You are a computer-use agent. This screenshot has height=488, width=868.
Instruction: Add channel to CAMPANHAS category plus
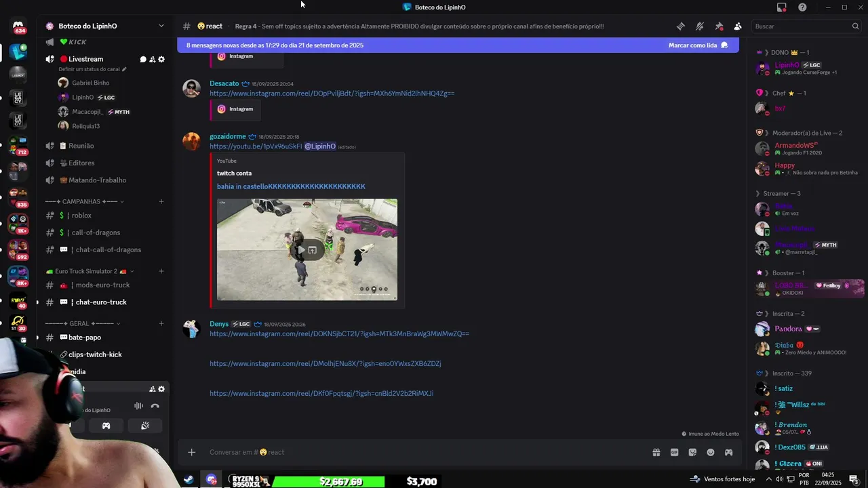click(x=161, y=201)
